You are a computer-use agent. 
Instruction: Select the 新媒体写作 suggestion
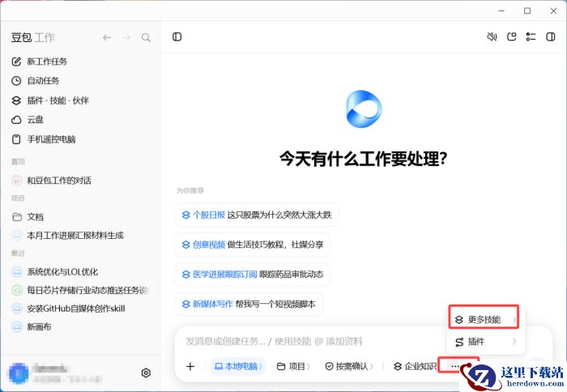point(249,305)
